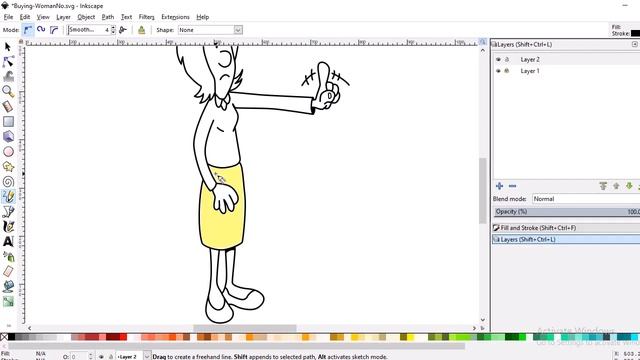Open the Text menu
The height and width of the screenshot is (360, 640).
126,17
